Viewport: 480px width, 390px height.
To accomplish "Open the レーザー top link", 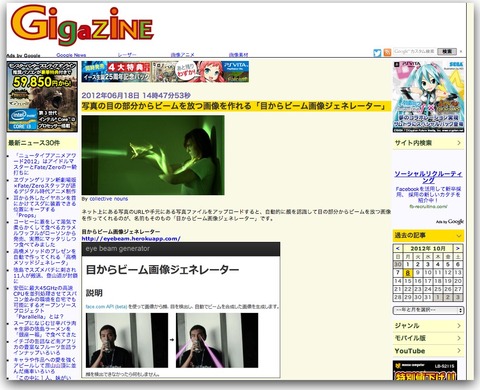I will tap(127, 55).
